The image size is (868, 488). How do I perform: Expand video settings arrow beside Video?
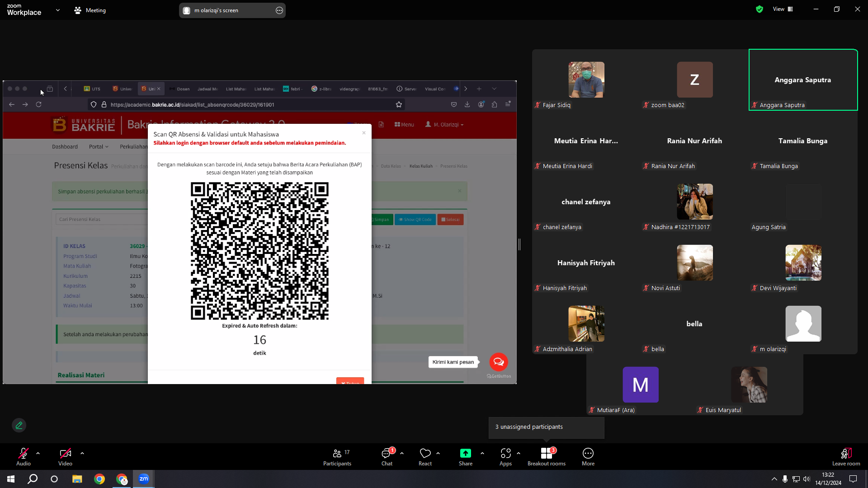(x=82, y=453)
